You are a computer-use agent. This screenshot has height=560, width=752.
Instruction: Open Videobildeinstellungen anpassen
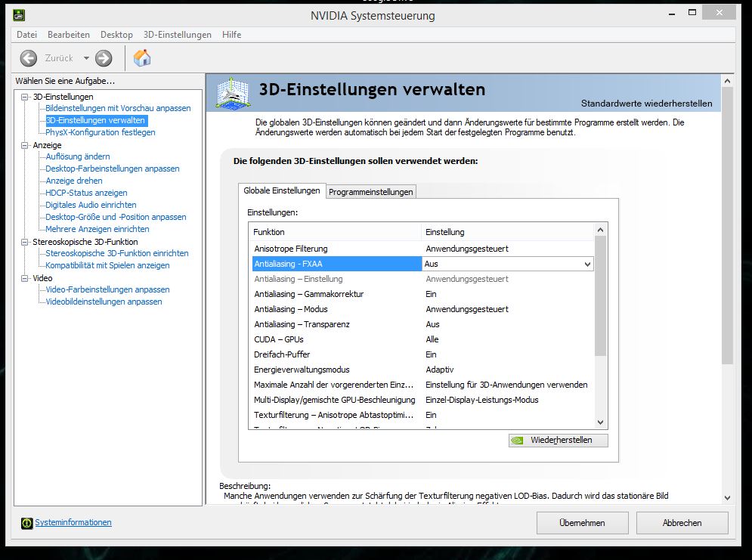pos(104,302)
